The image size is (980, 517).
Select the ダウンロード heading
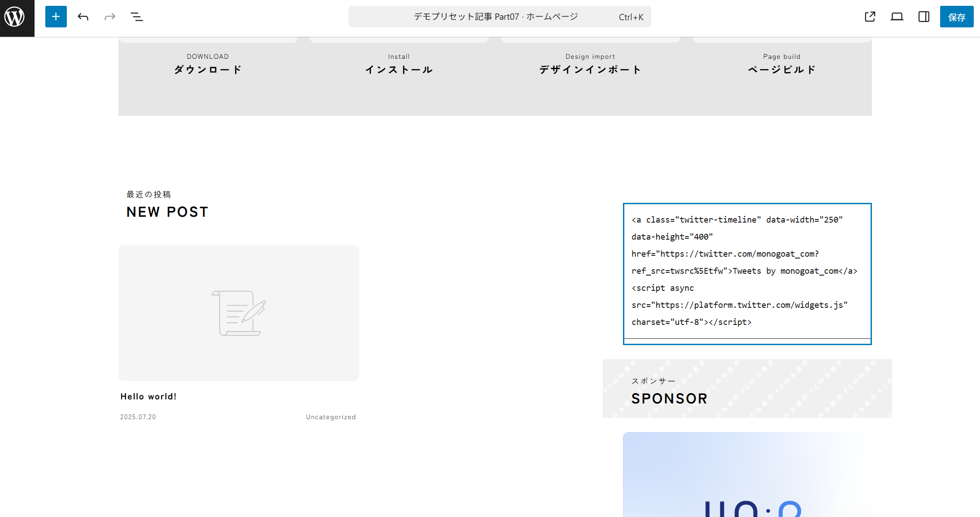pos(208,70)
